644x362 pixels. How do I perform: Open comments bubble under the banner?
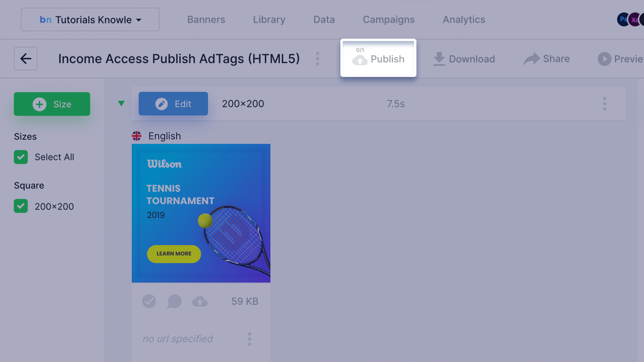174,301
